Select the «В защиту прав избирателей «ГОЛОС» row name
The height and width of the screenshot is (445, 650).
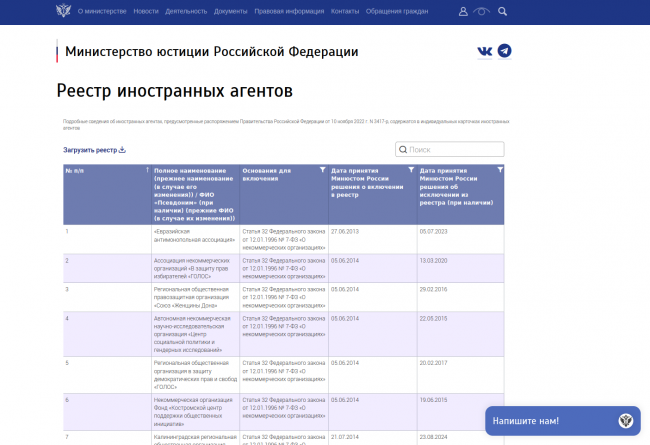pos(195,268)
